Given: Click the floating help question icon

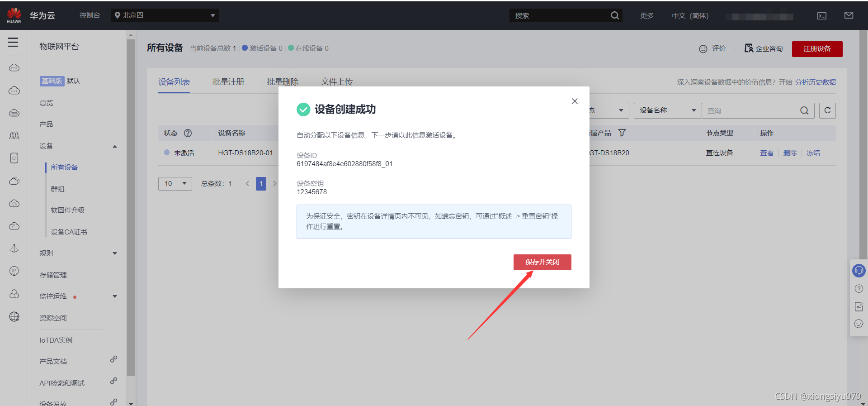Looking at the screenshot, I should (x=859, y=289).
